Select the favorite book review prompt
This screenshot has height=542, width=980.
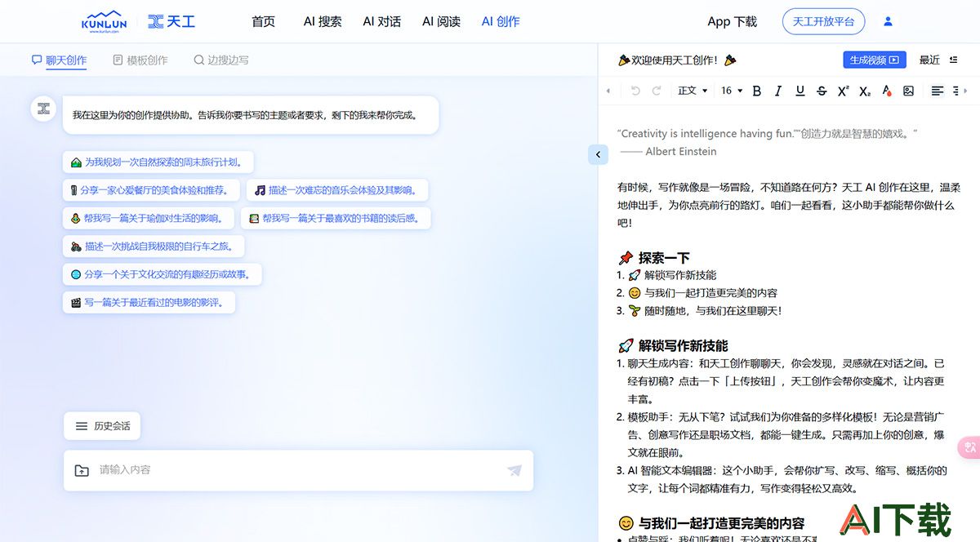[336, 218]
